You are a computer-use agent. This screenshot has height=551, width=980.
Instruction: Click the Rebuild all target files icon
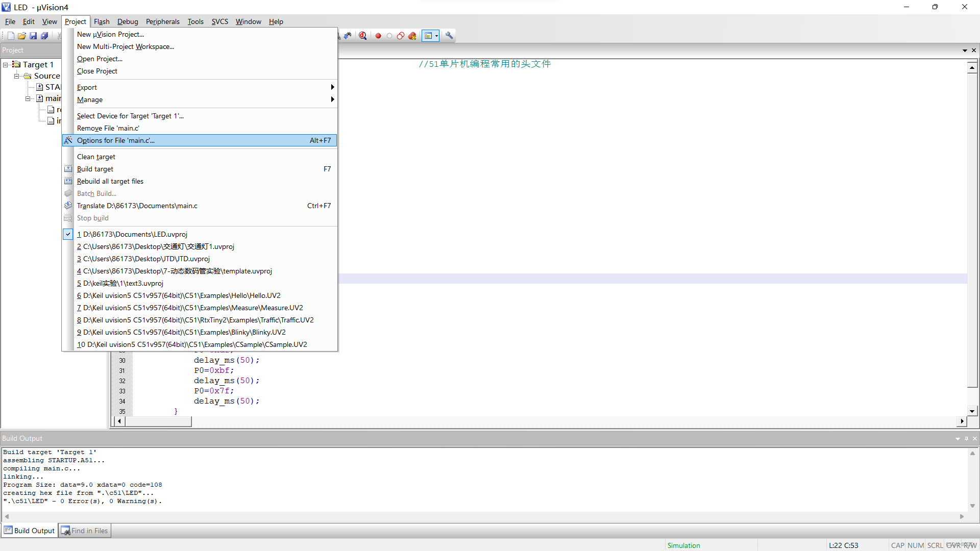coord(68,181)
